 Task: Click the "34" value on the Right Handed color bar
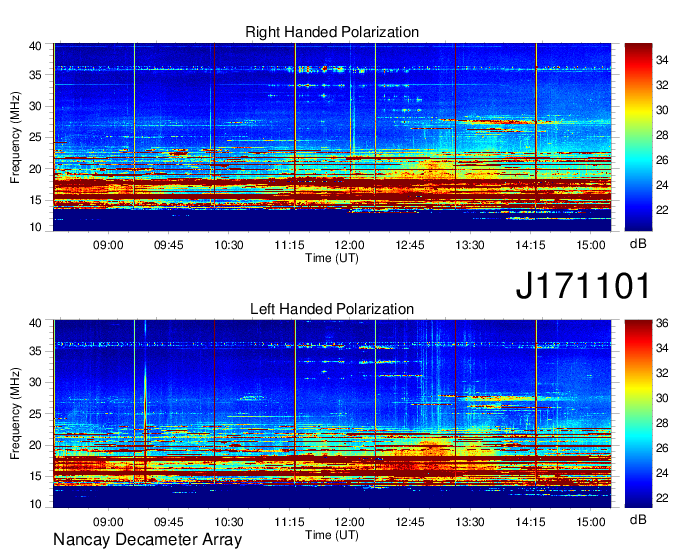point(662,60)
